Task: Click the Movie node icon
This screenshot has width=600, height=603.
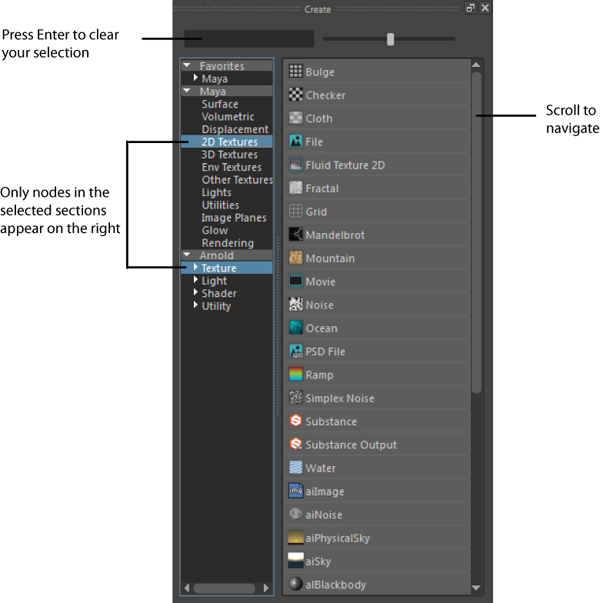Action: (296, 281)
